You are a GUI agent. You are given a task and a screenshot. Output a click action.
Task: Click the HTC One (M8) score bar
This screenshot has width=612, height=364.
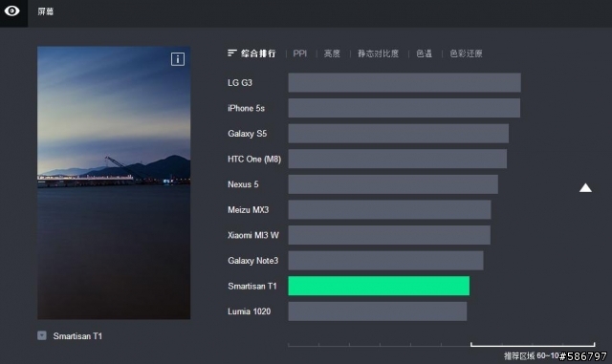[398, 159]
